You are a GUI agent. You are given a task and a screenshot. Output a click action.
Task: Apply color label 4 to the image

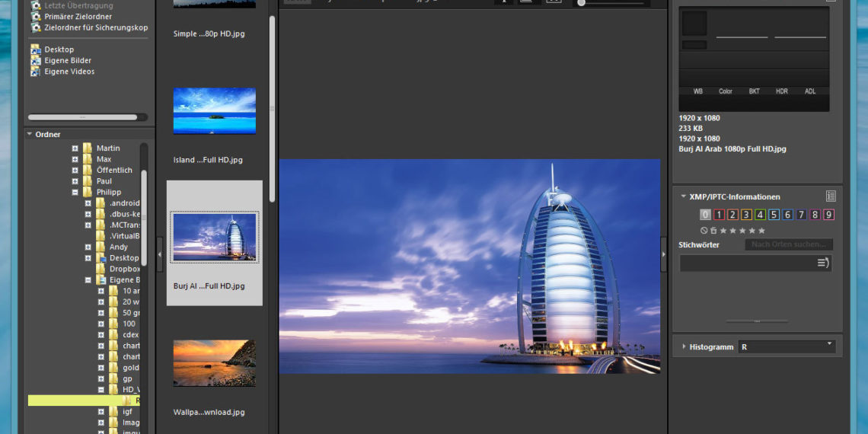pos(760,215)
